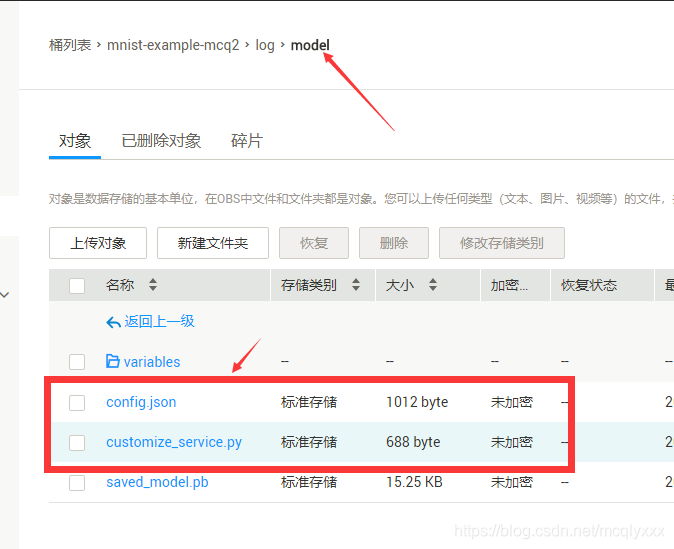The image size is (674, 549).
Task: Click the 1012 byte size cell
Action: point(417,402)
